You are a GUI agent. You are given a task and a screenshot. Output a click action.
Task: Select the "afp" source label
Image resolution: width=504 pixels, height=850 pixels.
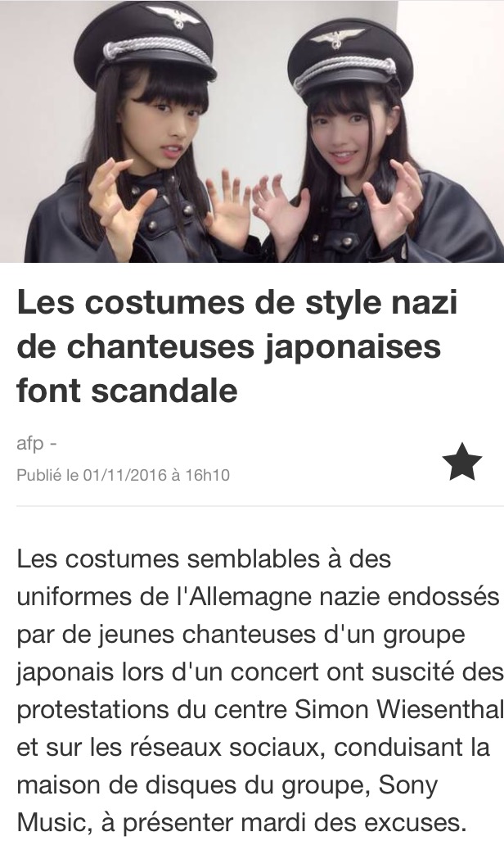click(x=30, y=444)
